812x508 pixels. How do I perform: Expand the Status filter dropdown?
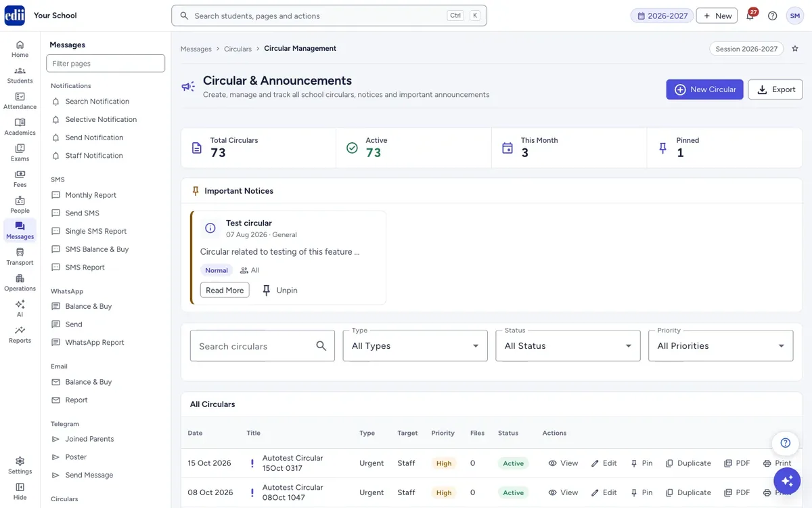tap(568, 345)
